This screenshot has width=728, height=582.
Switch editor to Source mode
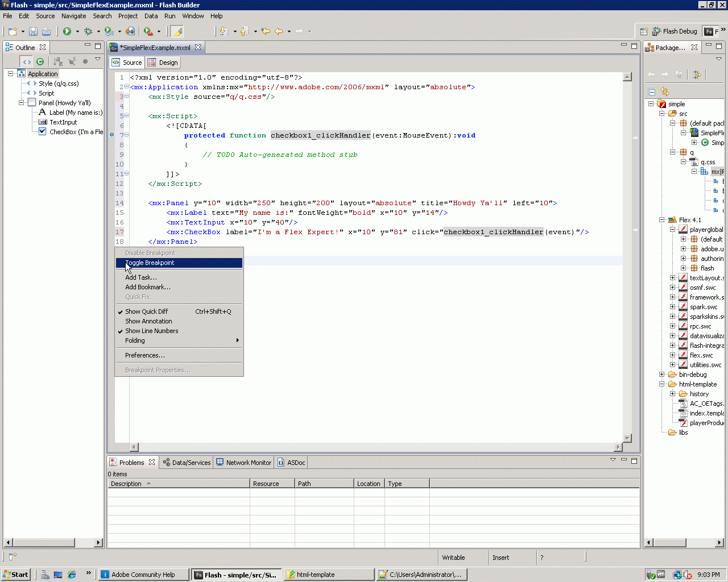(x=127, y=63)
